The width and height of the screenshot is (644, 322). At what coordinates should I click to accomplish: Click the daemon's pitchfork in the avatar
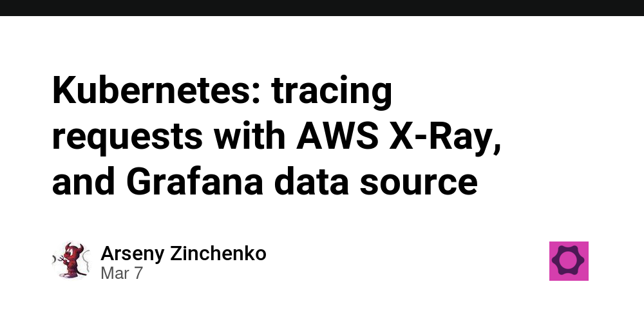pos(61,260)
